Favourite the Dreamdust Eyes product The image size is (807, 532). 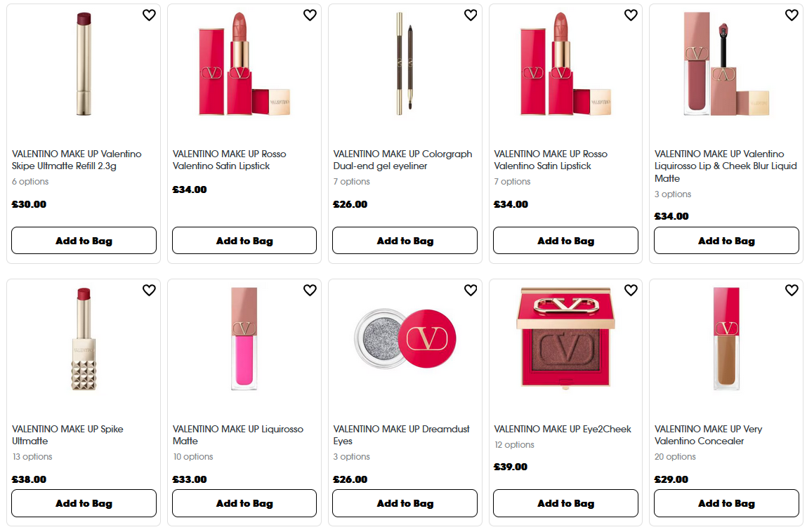pyautogui.click(x=471, y=290)
